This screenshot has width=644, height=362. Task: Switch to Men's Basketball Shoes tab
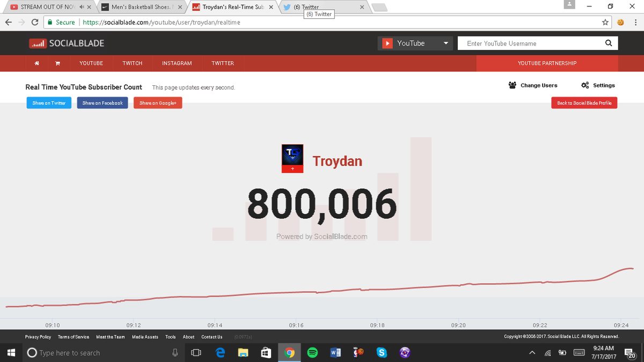click(x=141, y=7)
